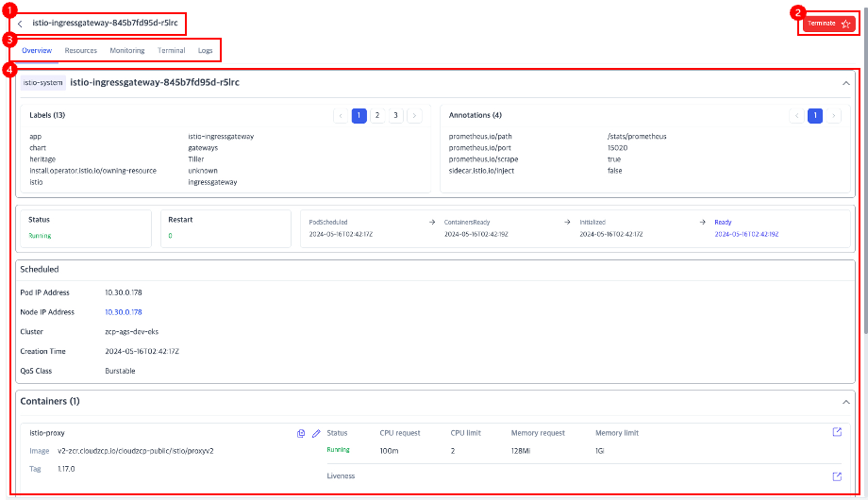Click the QoS Class value Burstable
The width and height of the screenshot is (868, 500).
(120, 371)
